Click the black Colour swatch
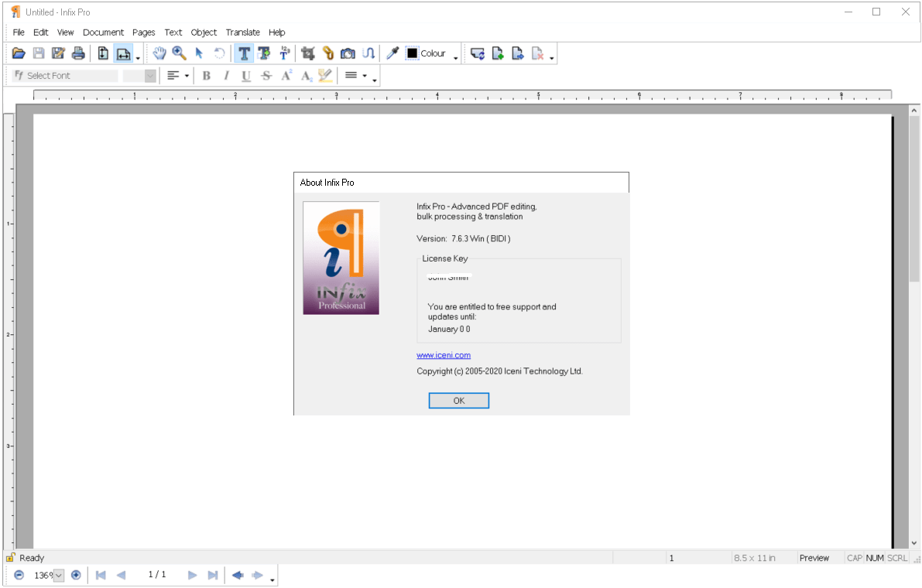This screenshot has height=588, width=922. (412, 53)
